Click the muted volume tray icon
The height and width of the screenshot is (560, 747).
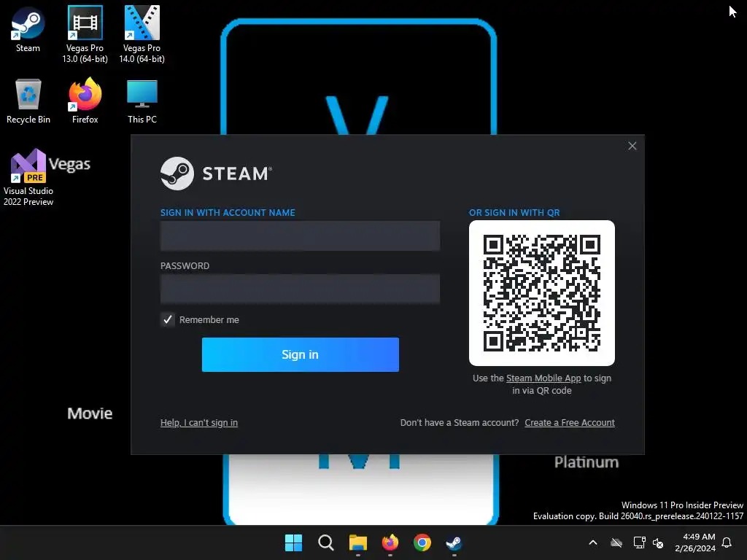659,542
